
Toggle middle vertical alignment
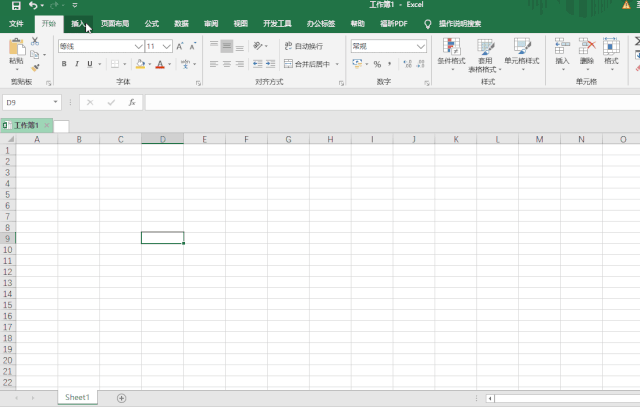coord(227,46)
